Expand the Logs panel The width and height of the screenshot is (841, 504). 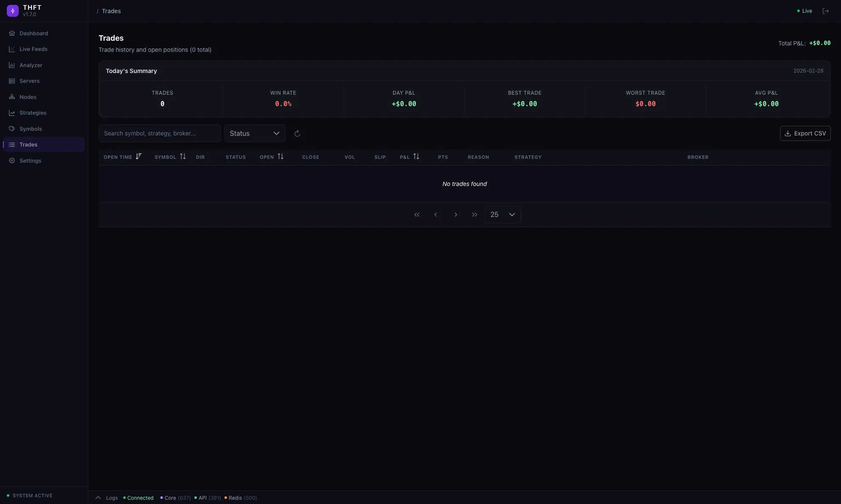[x=98, y=498]
